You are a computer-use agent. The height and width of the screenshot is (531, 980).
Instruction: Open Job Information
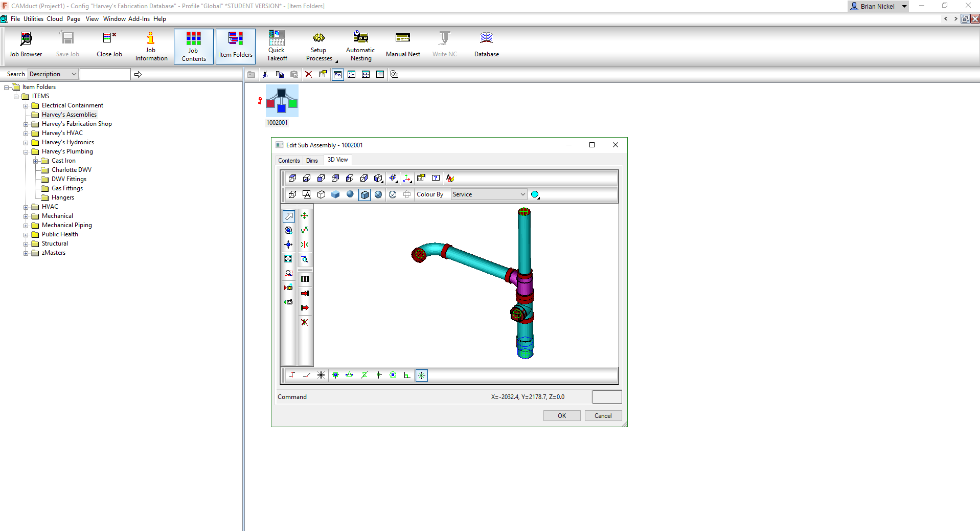[151, 46]
